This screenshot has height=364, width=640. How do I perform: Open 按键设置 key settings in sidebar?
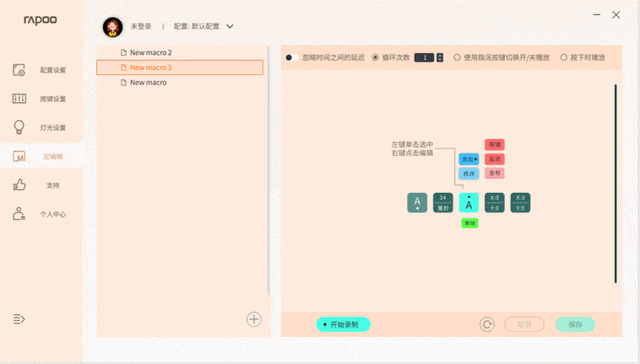coord(41,99)
